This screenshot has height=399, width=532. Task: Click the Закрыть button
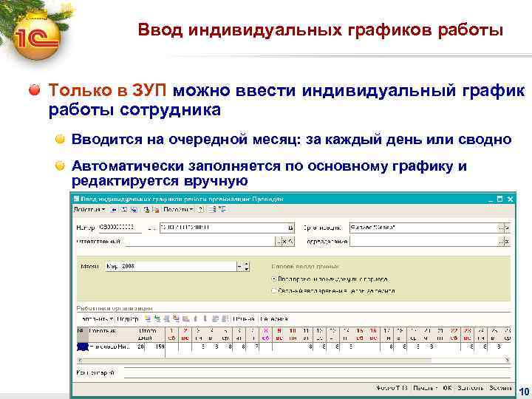[x=500, y=388]
